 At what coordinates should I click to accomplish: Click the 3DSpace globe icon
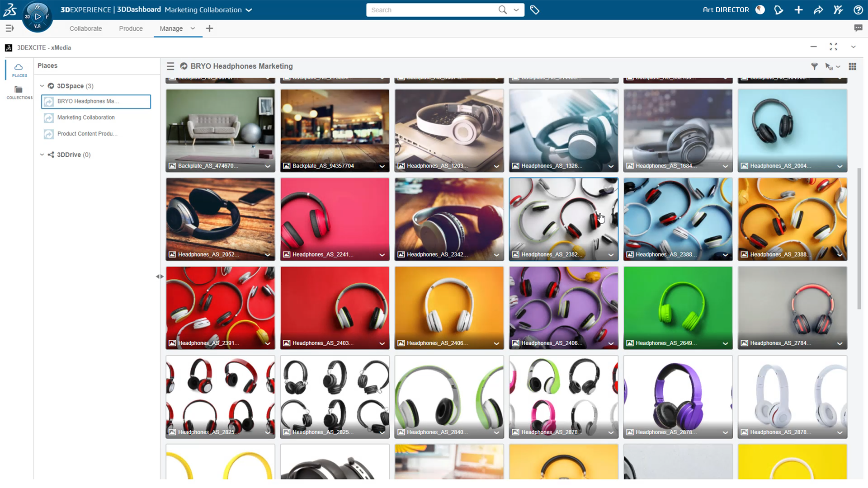(51, 86)
